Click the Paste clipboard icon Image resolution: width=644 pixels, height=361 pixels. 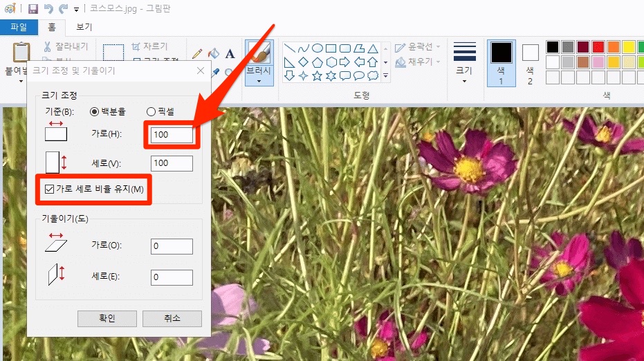click(21, 53)
